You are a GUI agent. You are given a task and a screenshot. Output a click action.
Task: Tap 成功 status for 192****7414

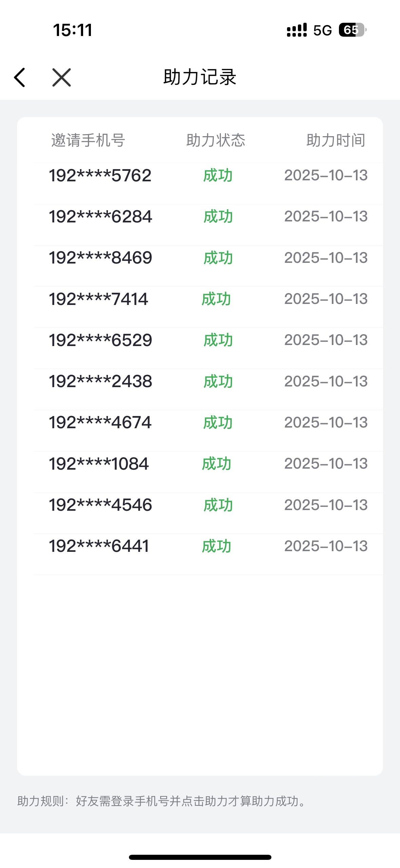(216, 299)
